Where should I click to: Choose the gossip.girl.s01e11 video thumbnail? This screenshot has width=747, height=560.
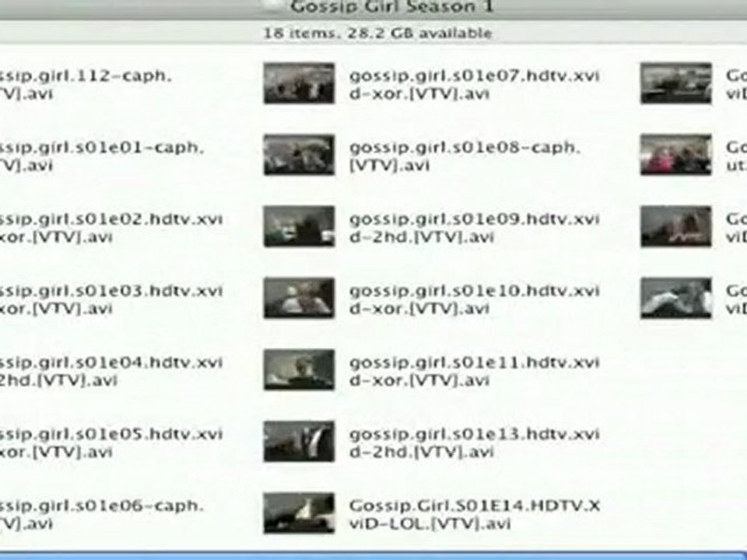(299, 370)
